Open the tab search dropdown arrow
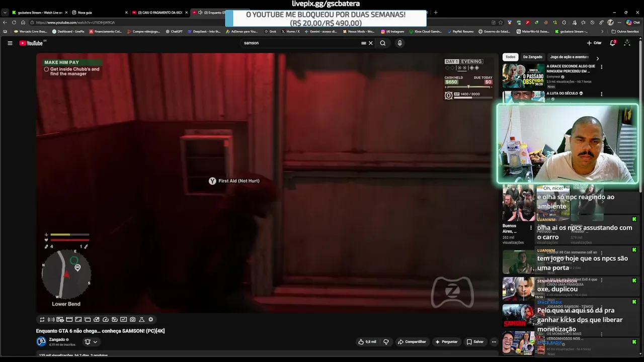Image resolution: width=644 pixels, height=362 pixels. coord(5,13)
